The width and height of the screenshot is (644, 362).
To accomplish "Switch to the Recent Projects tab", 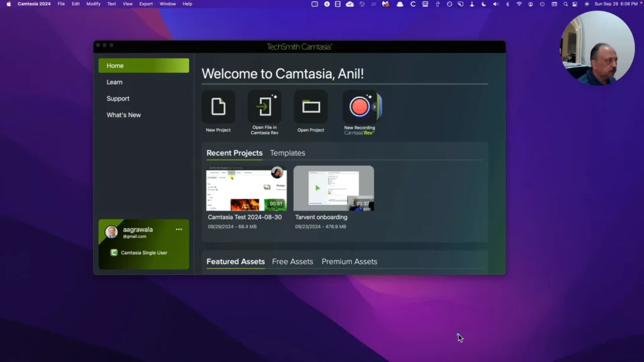I will 235,153.
